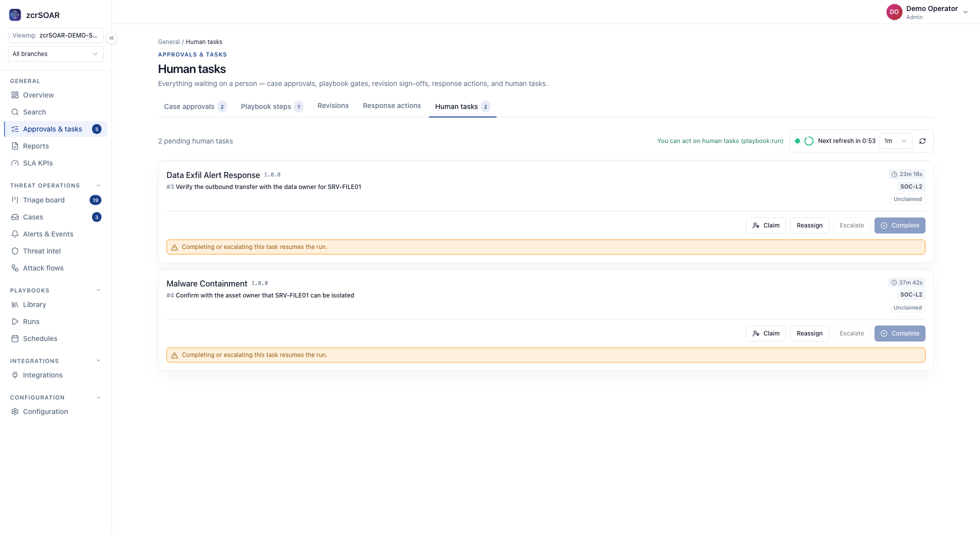Click the warning icon in Malware Containment banner

pos(174,355)
